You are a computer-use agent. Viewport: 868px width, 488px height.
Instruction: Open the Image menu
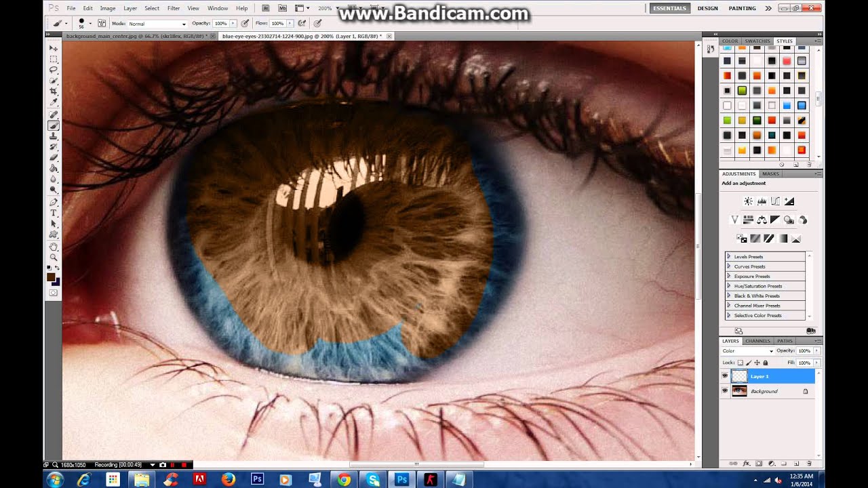[x=108, y=8]
